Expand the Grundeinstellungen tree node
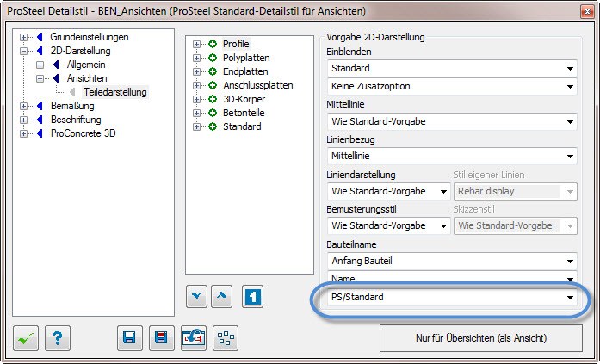Viewport: 600px width, 364px height. point(24,38)
